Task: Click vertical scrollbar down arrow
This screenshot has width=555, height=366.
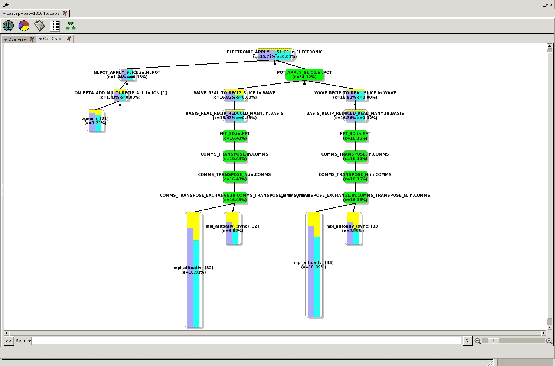Action: (549, 327)
